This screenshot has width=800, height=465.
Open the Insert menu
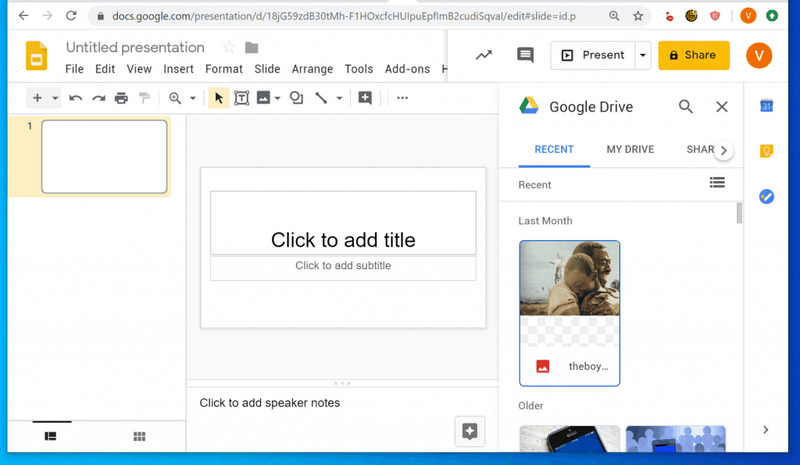(179, 69)
